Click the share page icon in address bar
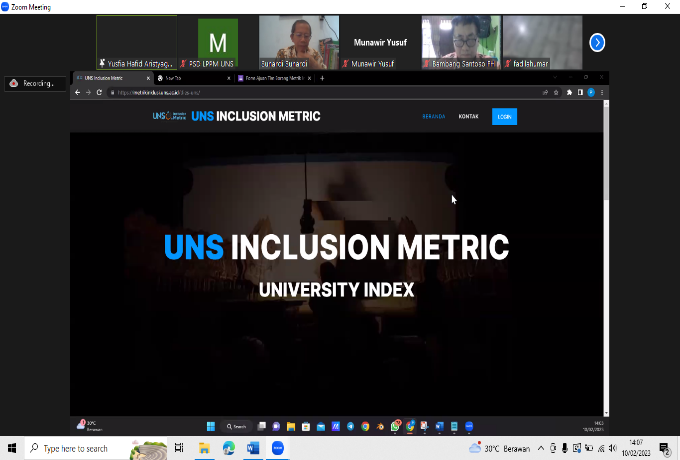 [x=545, y=92]
